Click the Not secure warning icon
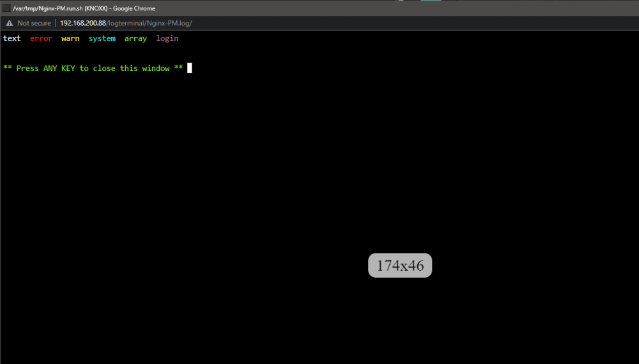The height and width of the screenshot is (364, 639). coord(10,23)
